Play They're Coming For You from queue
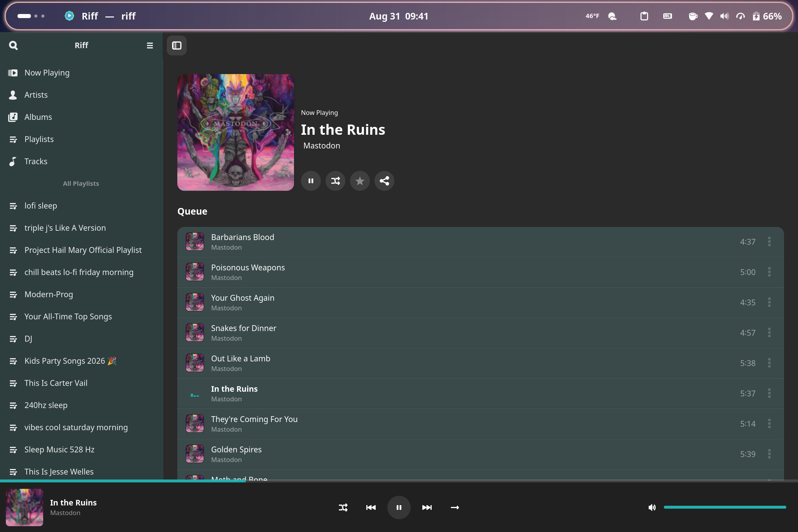Screen dimensions: 798x532 point(480,424)
